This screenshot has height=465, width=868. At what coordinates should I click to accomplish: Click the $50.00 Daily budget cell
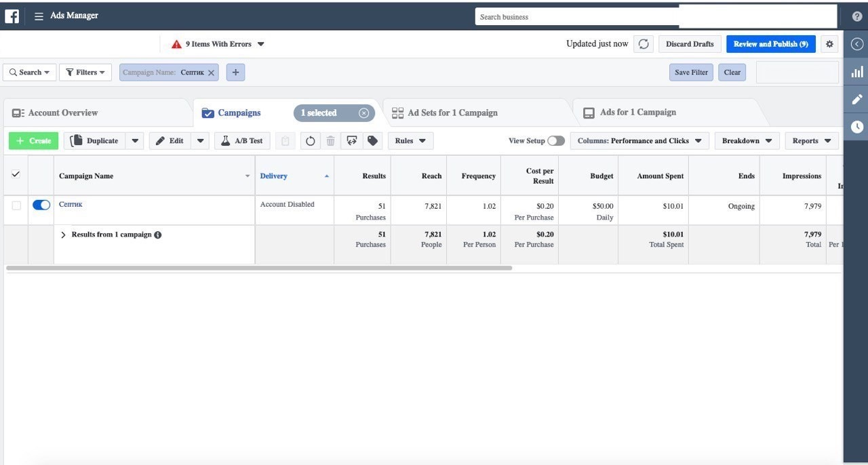tap(589, 211)
